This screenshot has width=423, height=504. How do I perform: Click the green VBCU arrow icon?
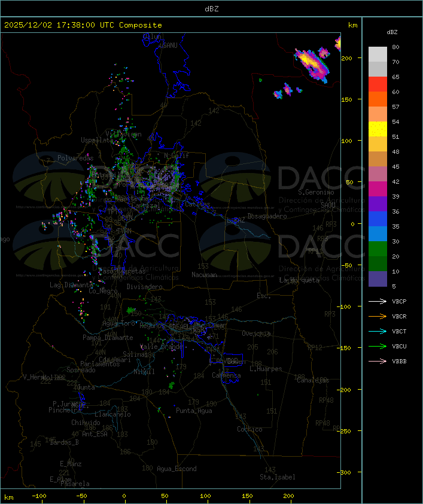(378, 346)
